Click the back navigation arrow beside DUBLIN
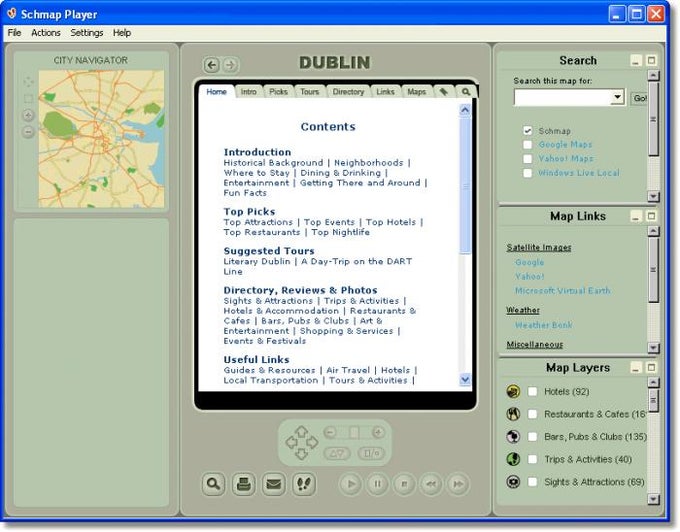The width and height of the screenshot is (680, 532). (212, 65)
